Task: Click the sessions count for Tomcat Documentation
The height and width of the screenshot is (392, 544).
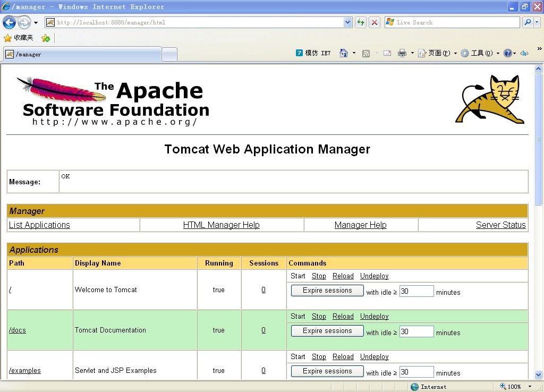Action: (263, 330)
